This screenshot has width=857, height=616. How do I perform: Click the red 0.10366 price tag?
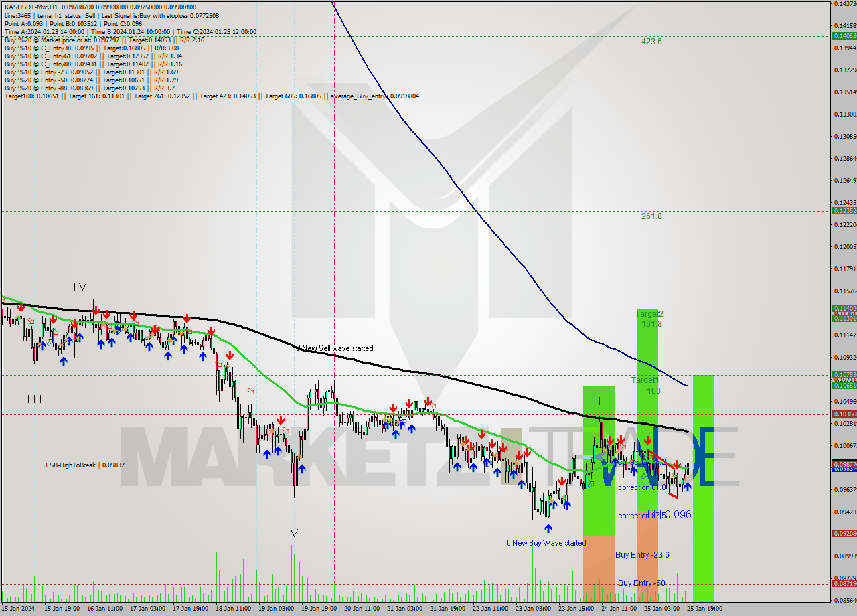844,414
